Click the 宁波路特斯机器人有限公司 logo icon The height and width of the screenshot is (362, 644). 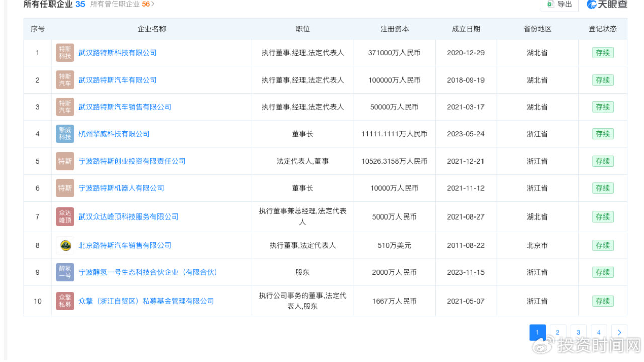click(x=65, y=188)
